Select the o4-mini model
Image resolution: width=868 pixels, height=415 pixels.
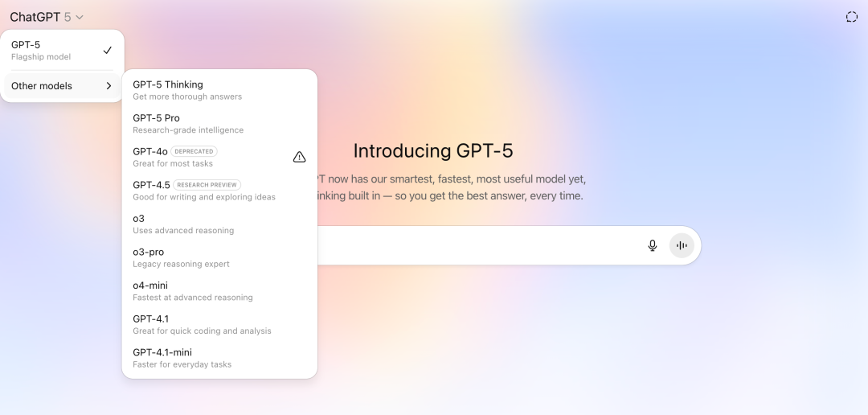point(219,291)
